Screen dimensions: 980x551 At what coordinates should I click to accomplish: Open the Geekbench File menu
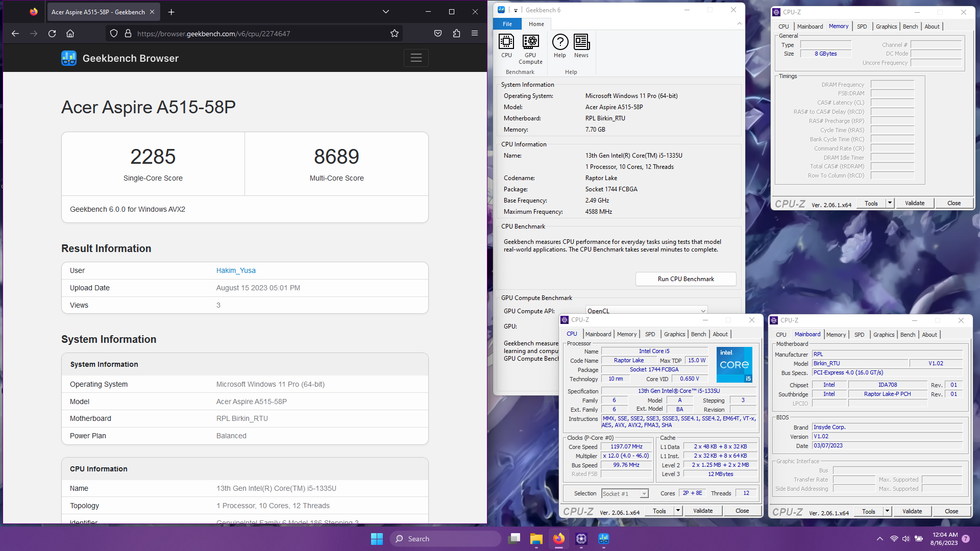click(507, 24)
